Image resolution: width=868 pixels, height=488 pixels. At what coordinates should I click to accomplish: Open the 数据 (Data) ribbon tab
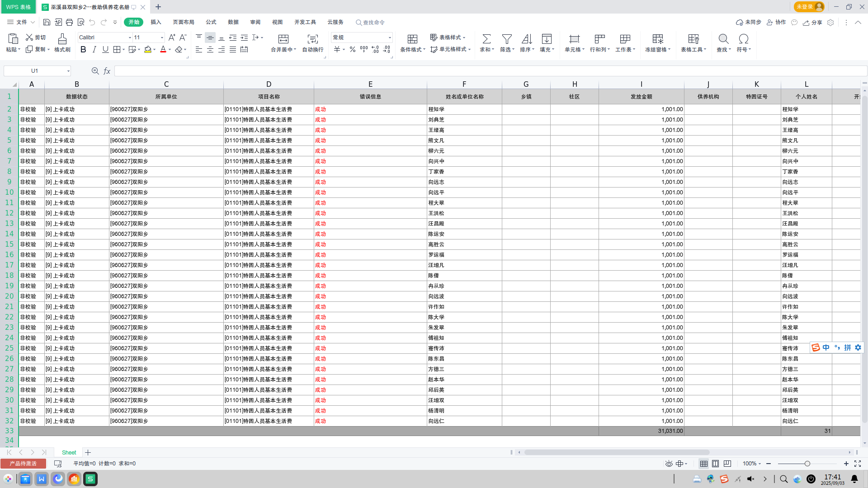pyautogui.click(x=233, y=22)
